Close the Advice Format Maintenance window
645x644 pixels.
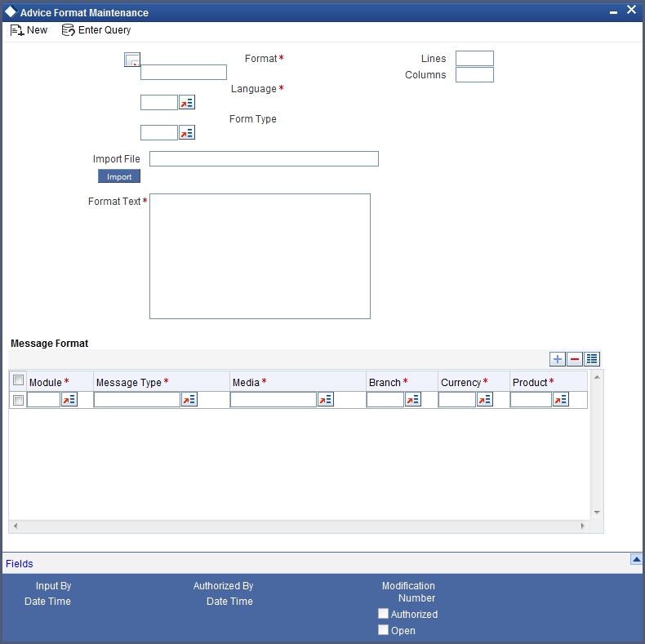coord(631,10)
